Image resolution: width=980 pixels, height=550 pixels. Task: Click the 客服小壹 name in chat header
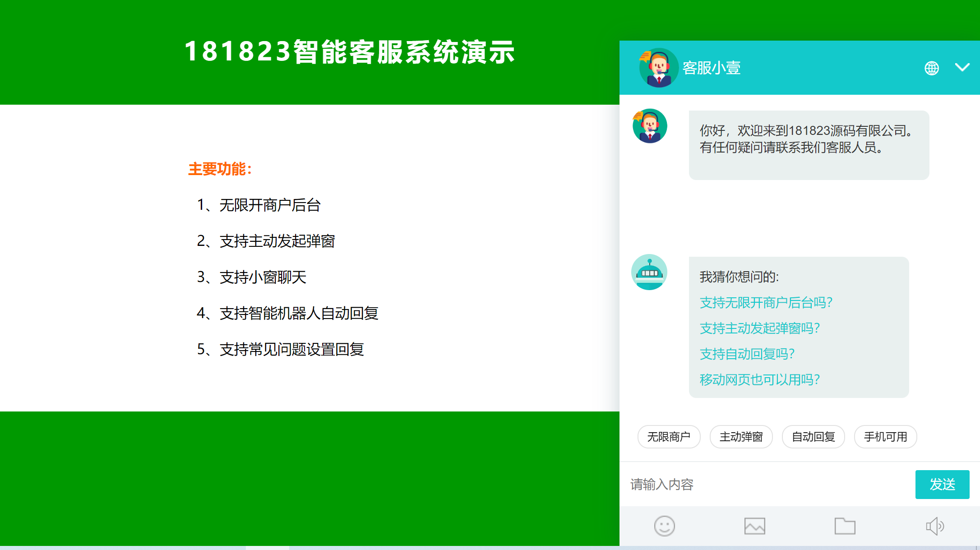711,68
